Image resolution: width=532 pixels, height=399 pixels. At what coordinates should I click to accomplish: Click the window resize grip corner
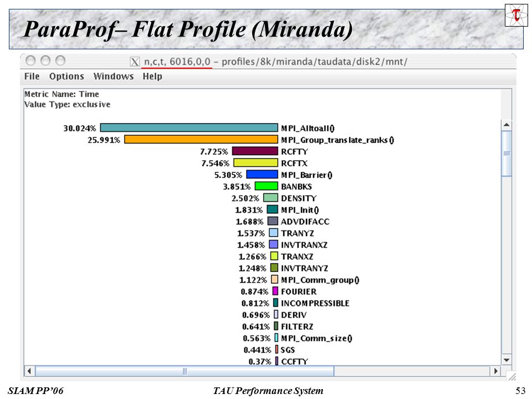511,376
